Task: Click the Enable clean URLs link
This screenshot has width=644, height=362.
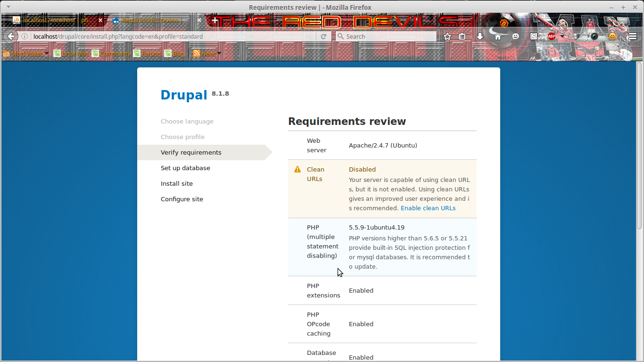Action: tap(428, 208)
